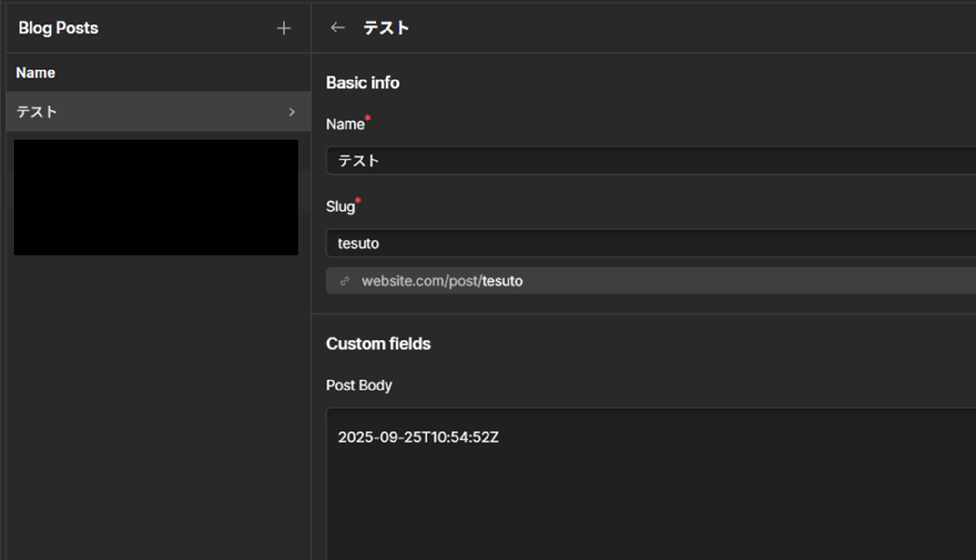Click the black thumbnail below テスト row
976x560 pixels.
[x=156, y=197]
